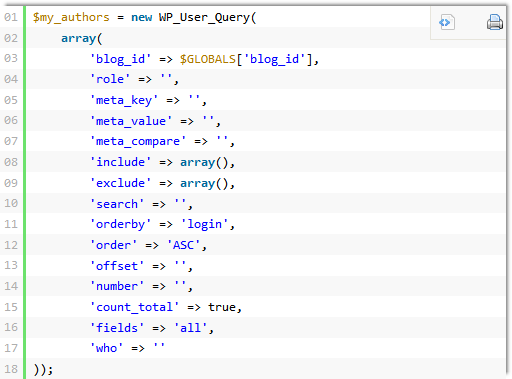The width and height of the screenshot is (512, 379).
Task: Click the 'all' value on line 16
Action: (190, 328)
